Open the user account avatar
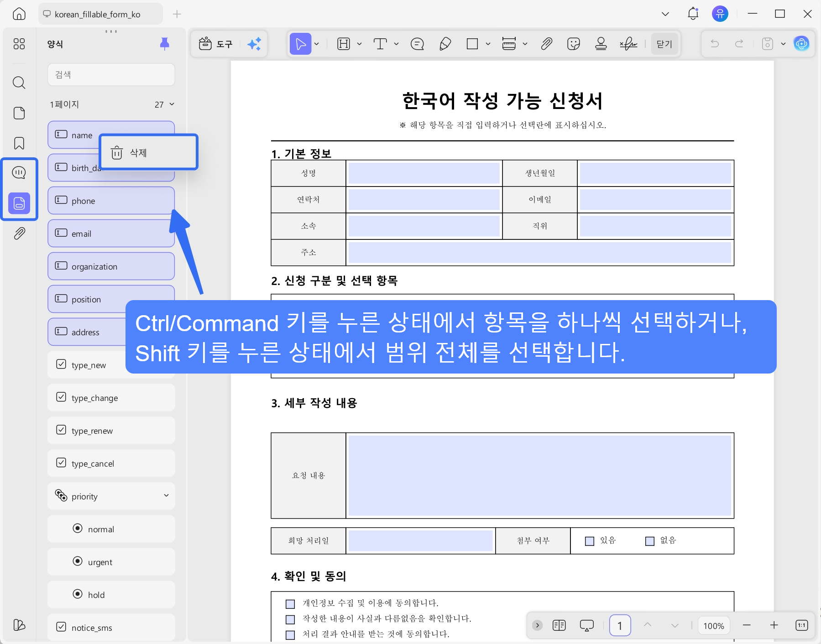Screen dimensions: 821x644 [720, 14]
